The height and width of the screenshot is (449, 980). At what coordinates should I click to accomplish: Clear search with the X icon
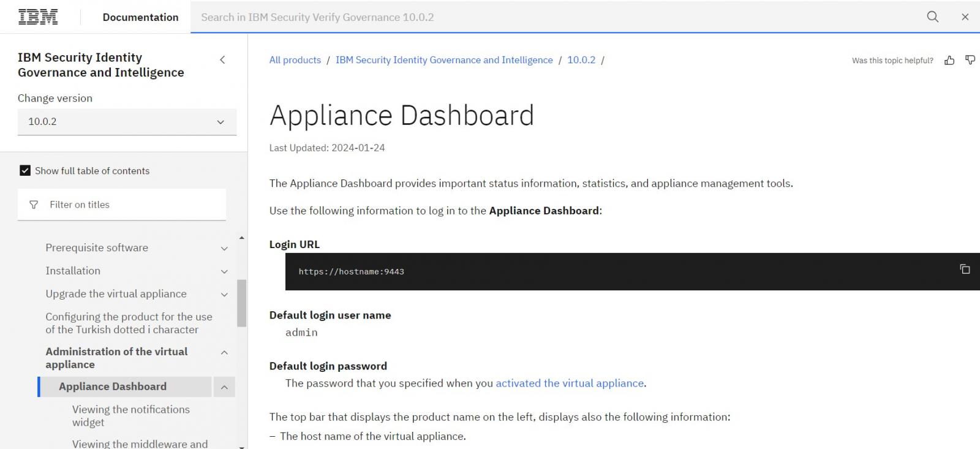[965, 17]
